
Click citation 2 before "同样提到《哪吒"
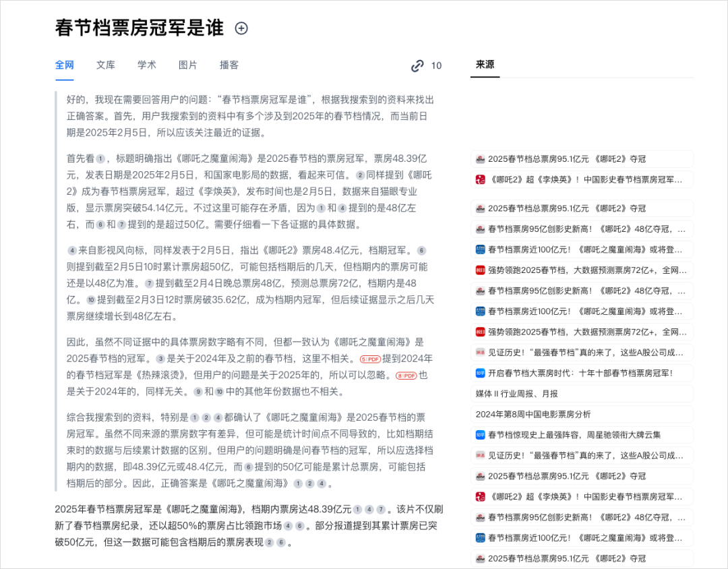pos(360,175)
